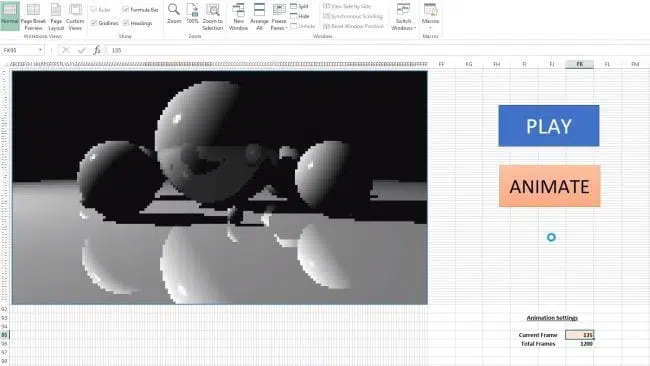Toggle the Formula Bar checkbox
650x366 pixels.
point(126,10)
